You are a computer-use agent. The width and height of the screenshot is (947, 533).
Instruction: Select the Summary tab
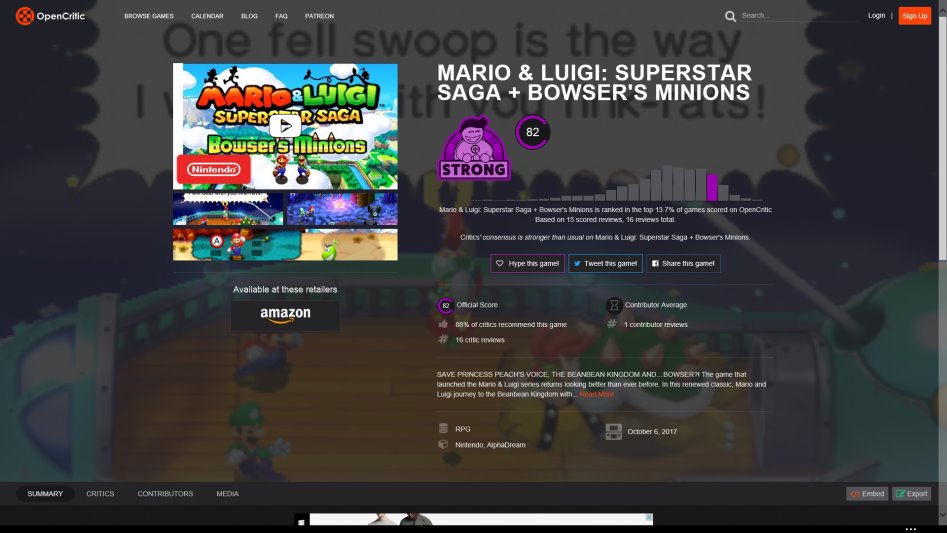click(45, 494)
